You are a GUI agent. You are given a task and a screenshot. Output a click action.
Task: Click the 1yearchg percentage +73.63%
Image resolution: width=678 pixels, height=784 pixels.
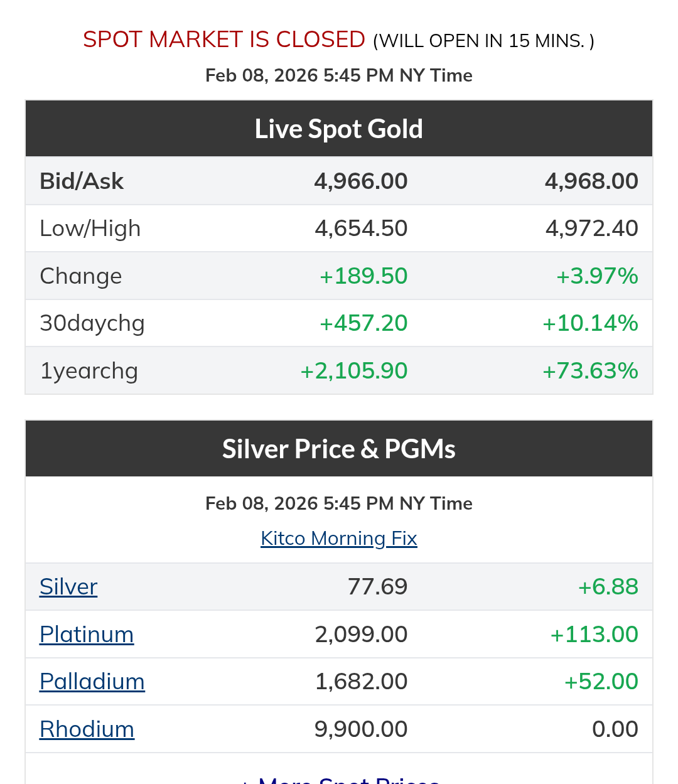pos(590,371)
